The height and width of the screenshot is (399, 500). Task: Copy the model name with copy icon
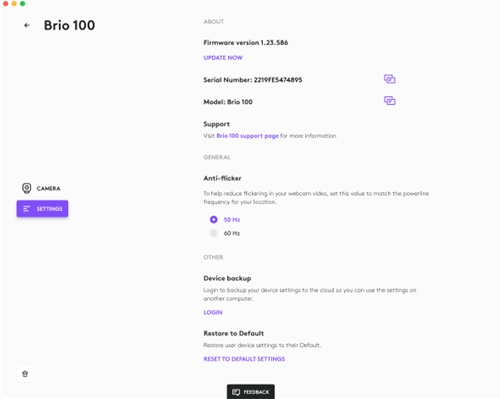[389, 101]
